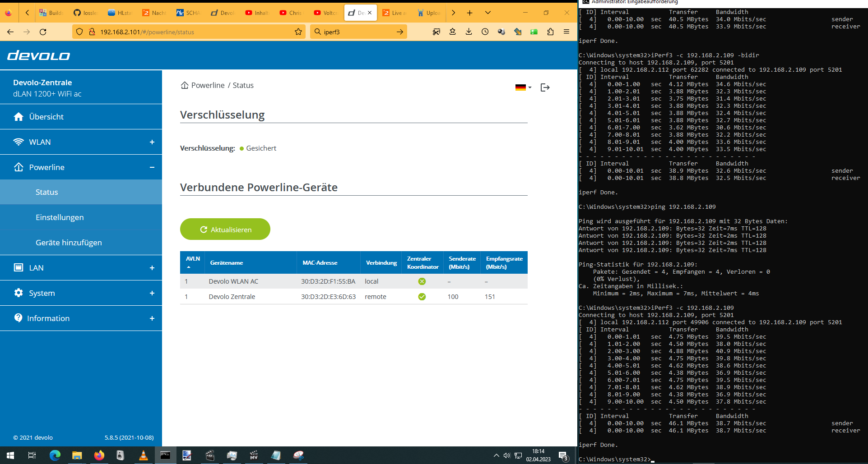Click the site security shield icon
Screen dimensions: 868x464
(79, 32)
